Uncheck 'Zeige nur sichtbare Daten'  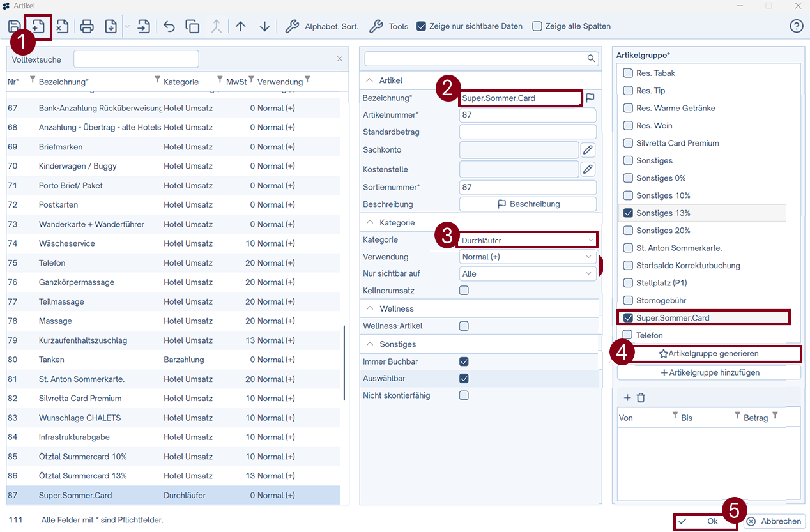click(422, 26)
